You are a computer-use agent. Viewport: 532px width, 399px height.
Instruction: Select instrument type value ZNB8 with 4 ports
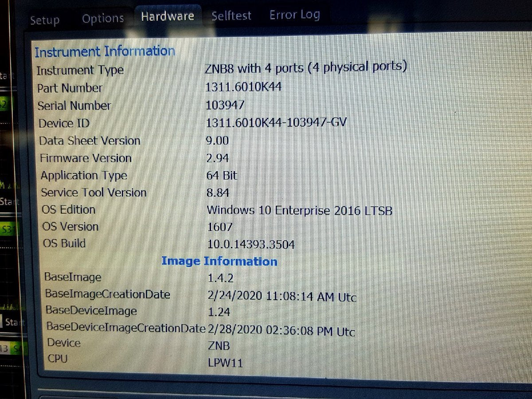click(306, 67)
